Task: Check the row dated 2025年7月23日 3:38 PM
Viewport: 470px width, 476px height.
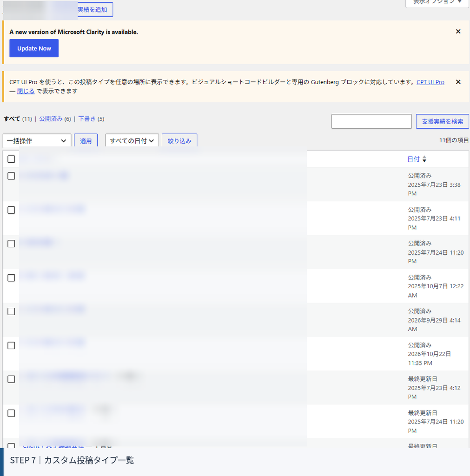Action: pyautogui.click(x=11, y=176)
